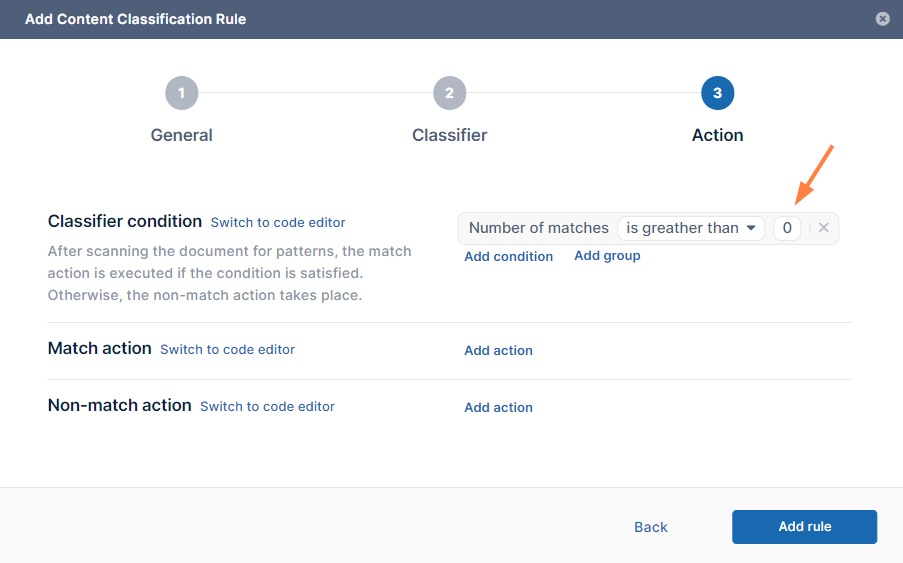This screenshot has height=563, width=903.
Task: Go to the Classifier step label
Action: tap(449, 135)
